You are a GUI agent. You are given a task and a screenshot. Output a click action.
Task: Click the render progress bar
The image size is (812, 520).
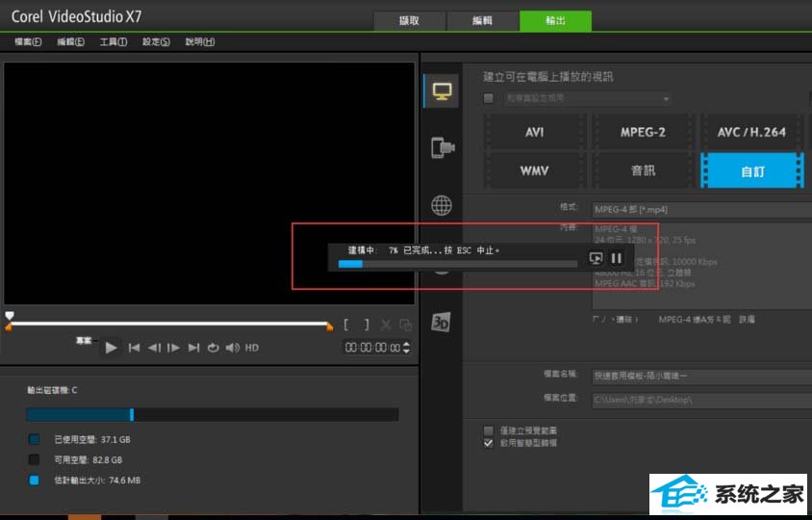click(x=458, y=264)
